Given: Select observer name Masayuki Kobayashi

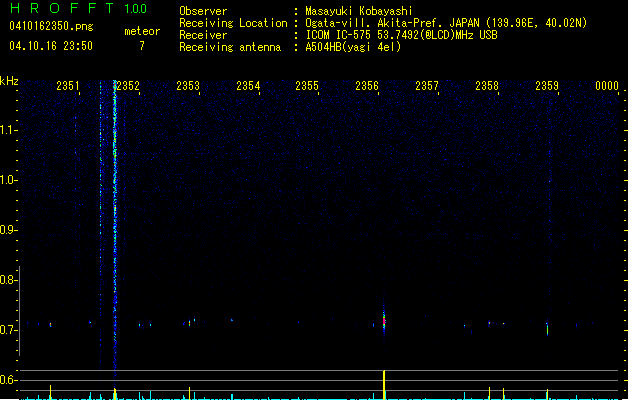Looking at the screenshot, I should pos(359,11).
